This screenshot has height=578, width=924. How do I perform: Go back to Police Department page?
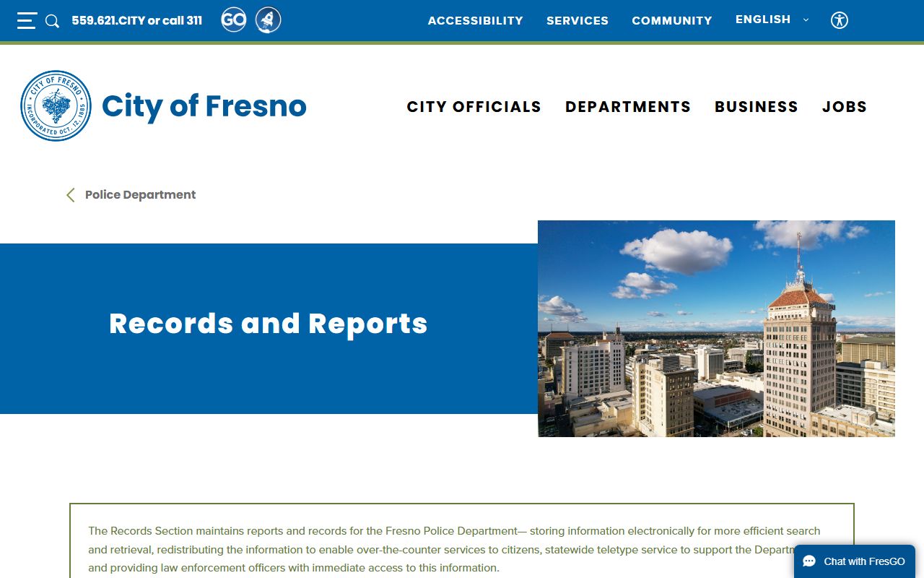pos(141,195)
